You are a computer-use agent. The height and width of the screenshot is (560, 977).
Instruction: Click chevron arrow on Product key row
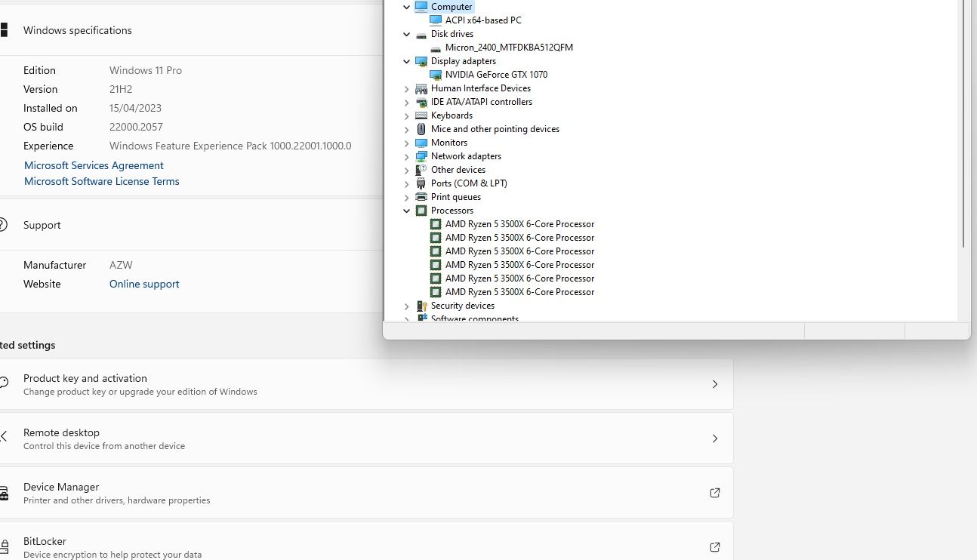(x=715, y=384)
